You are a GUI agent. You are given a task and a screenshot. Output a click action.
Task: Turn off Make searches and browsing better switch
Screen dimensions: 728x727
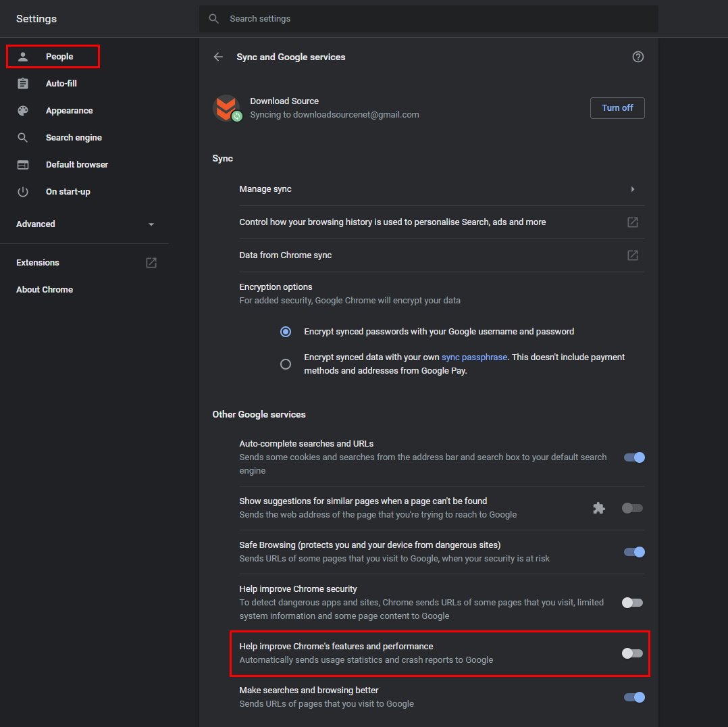(x=634, y=697)
